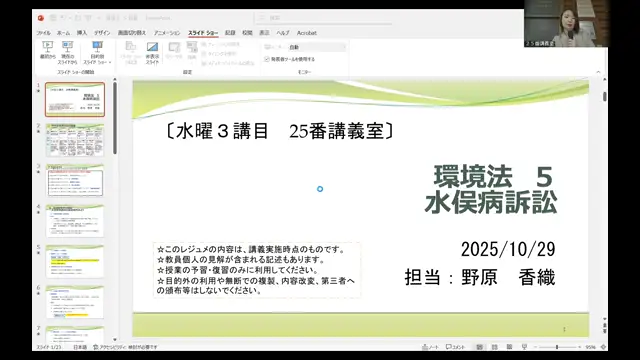Switch to the 表示 (View) tab

coord(264,33)
